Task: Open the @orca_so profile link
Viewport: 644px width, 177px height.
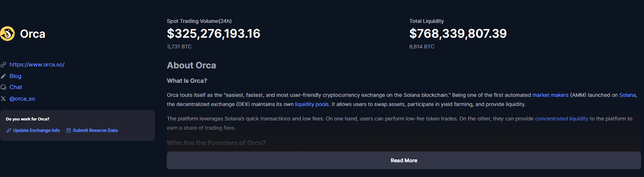Action: point(22,99)
